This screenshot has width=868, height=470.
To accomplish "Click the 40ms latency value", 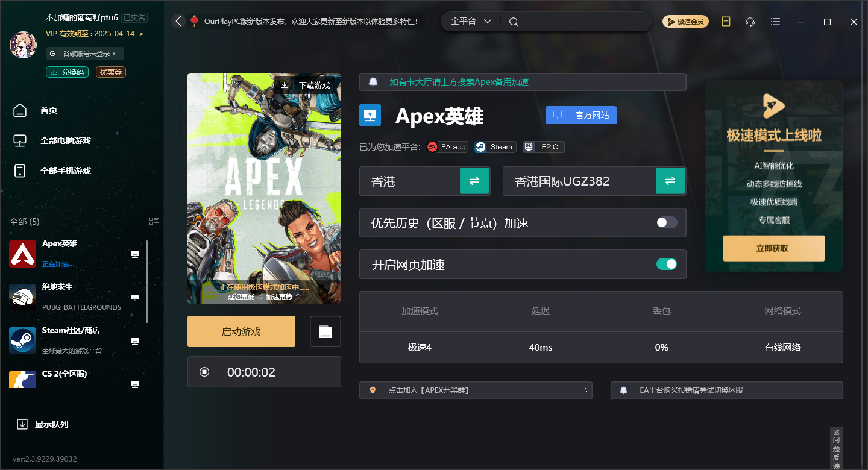I will pos(540,348).
